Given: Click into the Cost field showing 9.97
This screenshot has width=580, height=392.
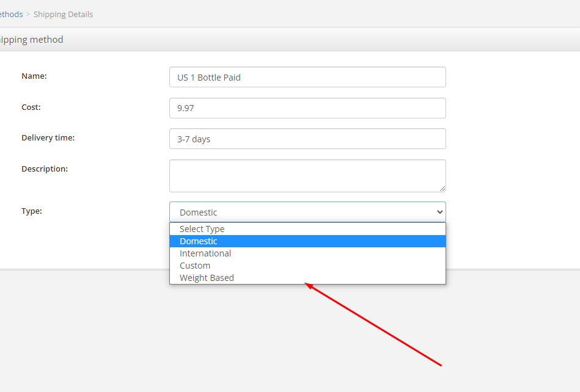Looking at the screenshot, I should tap(308, 108).
